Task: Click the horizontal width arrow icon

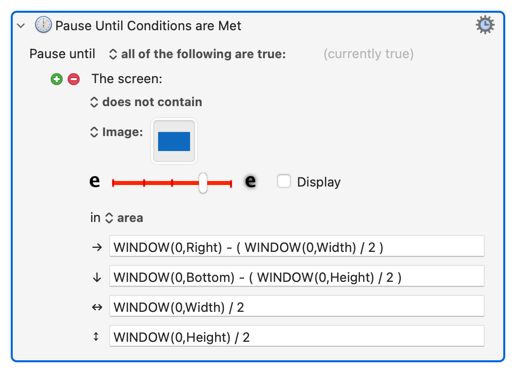Action: [97, 307]
